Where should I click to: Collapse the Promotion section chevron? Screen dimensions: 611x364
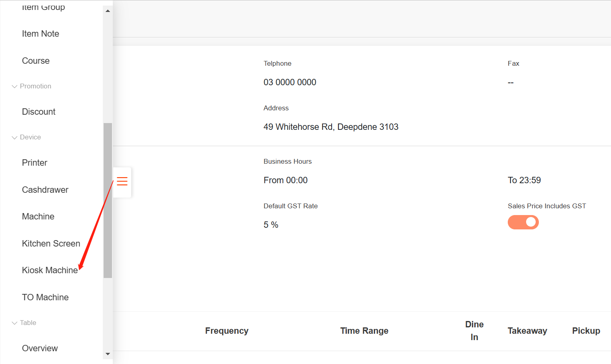click(x=15, y=86)
